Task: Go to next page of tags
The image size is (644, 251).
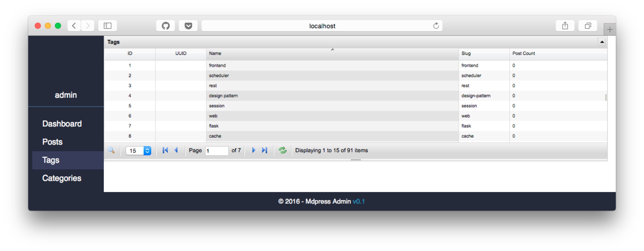Action: click(x=253, y=150)
